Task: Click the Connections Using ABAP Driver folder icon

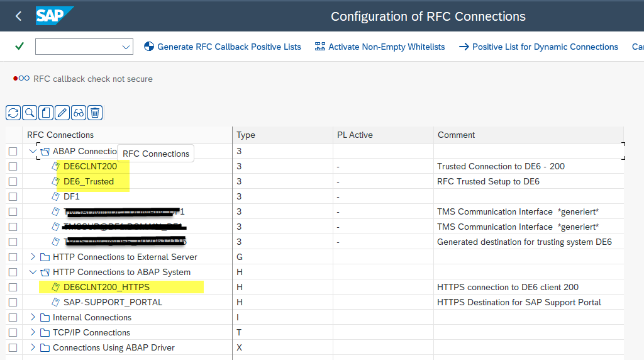Action: coord(45,347)
